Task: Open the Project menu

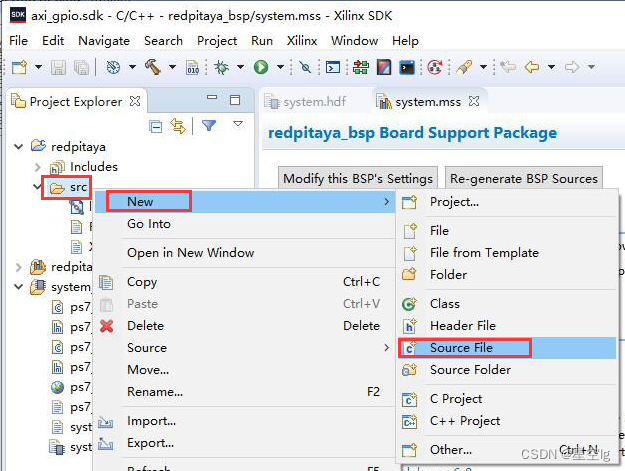Action: (217, 41)
